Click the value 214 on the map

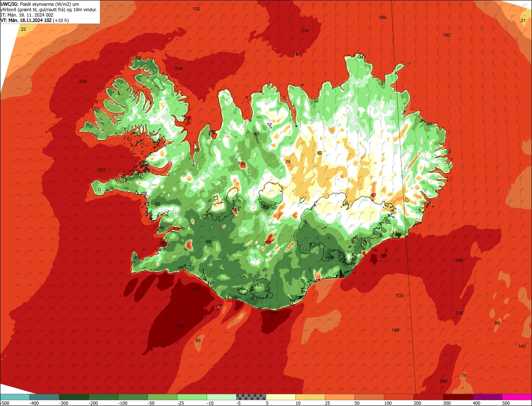pyautogui.click(x=305, y=31)
